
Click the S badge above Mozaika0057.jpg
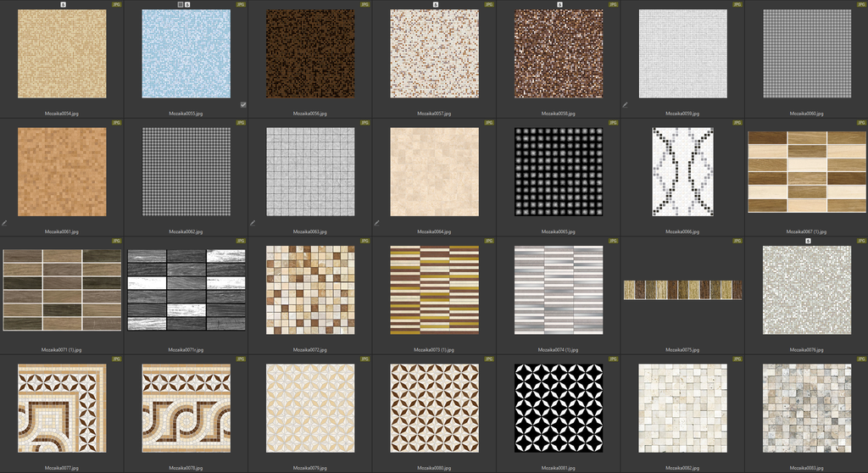[x=435, y=4]
